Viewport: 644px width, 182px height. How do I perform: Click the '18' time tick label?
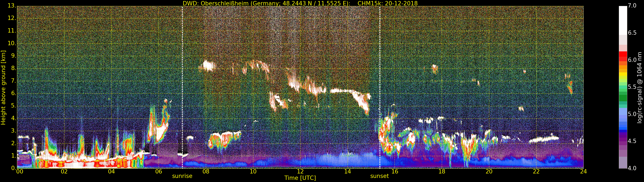(442, 172)
